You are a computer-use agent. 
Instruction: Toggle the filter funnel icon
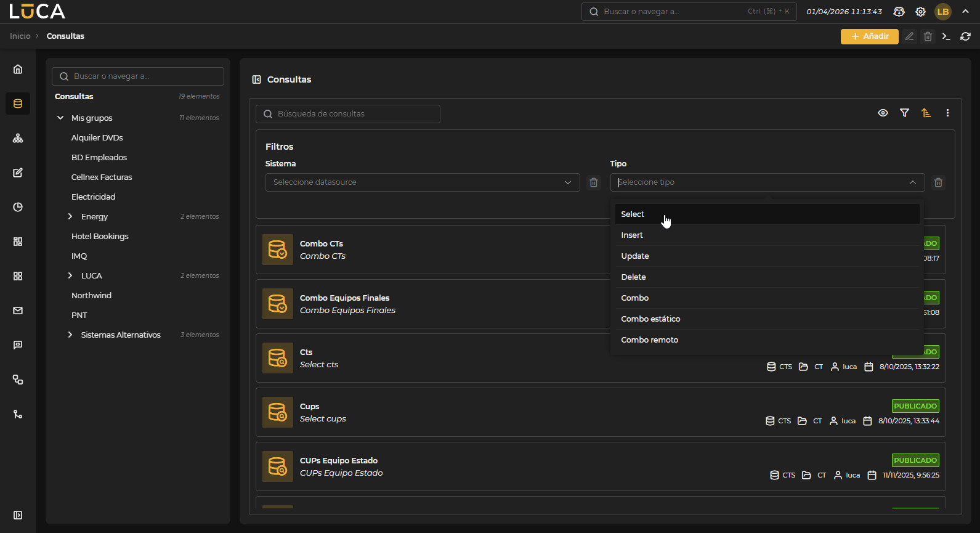point(904,113)
